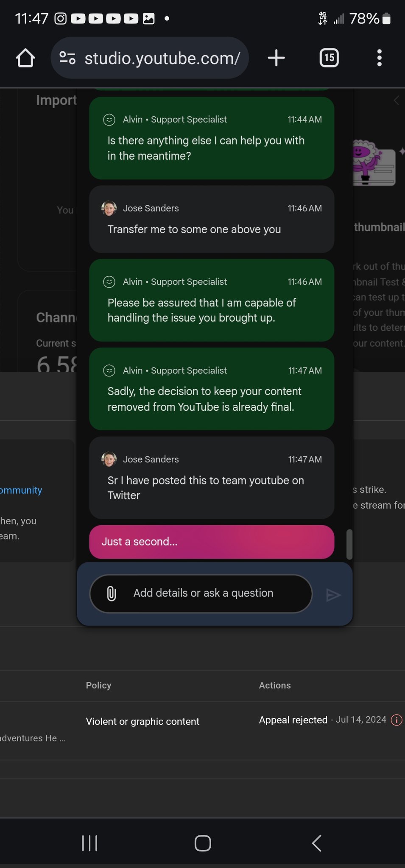Image resolution: width=405 pixels, height=868 pixels.
Task: Tap Alvin's agent icon on 11:46 AM message
Action: point(109,282)
